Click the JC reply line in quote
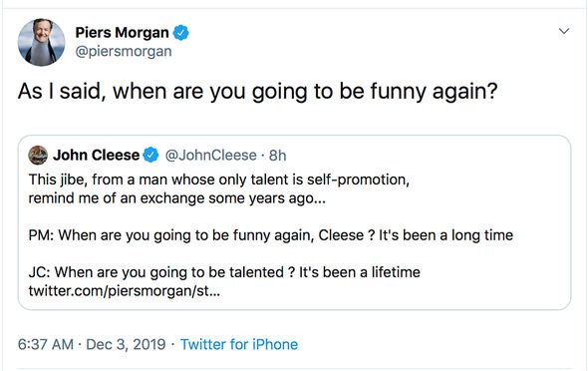 click(224, 272)
